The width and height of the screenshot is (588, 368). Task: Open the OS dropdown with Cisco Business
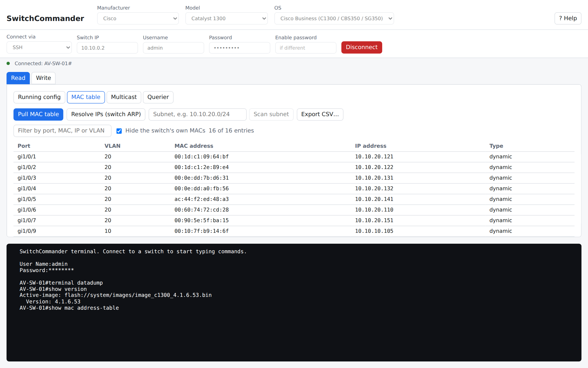pos(334,19)
